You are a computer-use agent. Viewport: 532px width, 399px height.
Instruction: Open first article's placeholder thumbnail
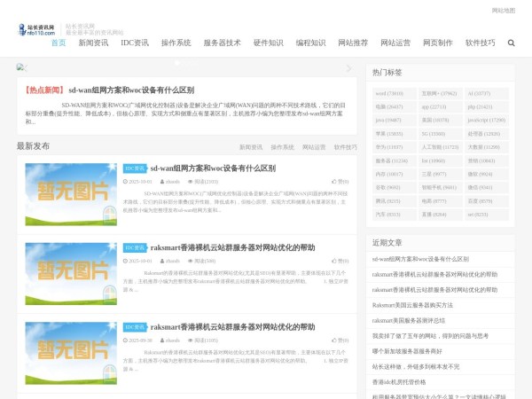pyautogui.click(x=71, y=190)
